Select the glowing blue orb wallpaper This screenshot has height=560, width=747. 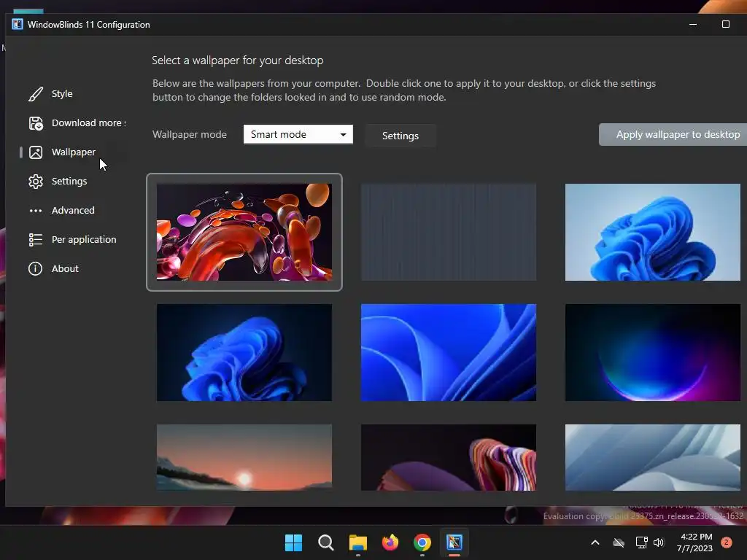click(x=653, y=352)
